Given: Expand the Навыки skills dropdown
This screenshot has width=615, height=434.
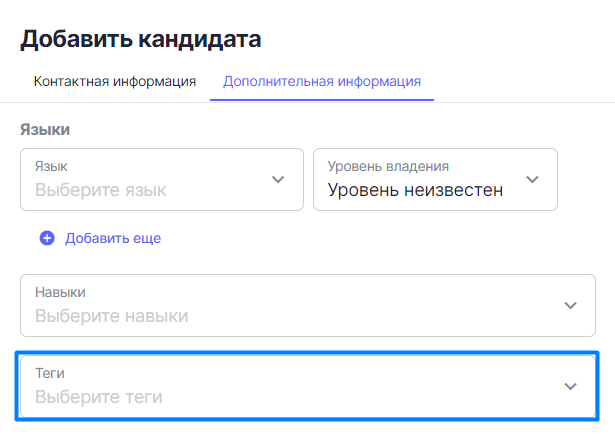Looking at the screenshot, I should point(308,305).
